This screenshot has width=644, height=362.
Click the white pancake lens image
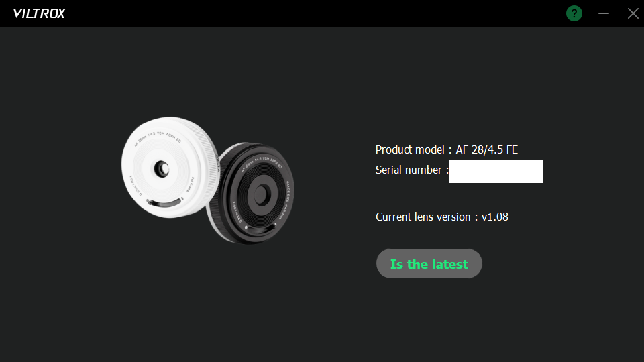(x=169, y=167)
